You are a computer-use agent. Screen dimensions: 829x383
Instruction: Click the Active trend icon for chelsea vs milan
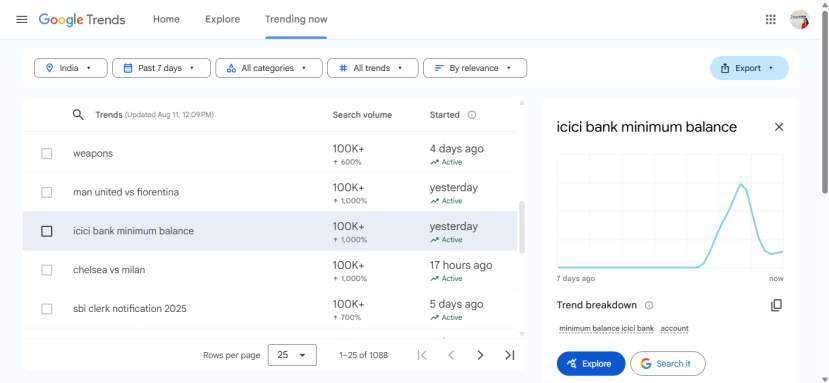coord(434,279)
